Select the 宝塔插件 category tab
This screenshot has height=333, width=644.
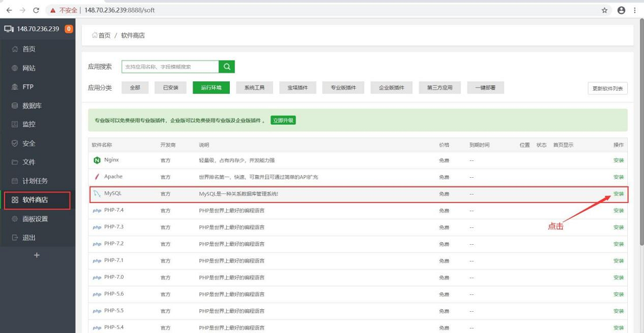coord(298,88)
